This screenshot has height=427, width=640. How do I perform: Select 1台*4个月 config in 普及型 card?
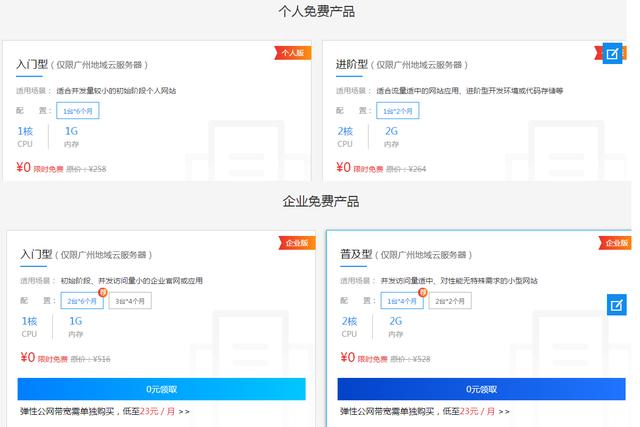[402, 300]
